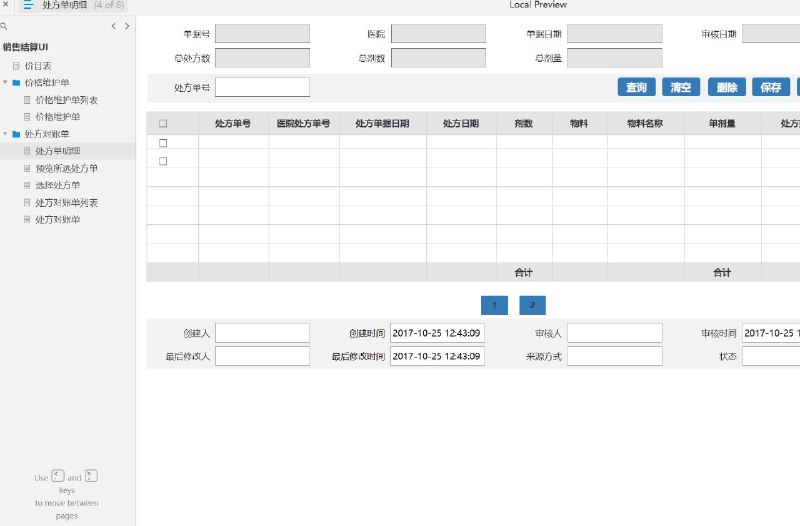The width and height of the screenshot is (800, 526).
Task: Click the 物料名称 column header
Action: [645, 123]
